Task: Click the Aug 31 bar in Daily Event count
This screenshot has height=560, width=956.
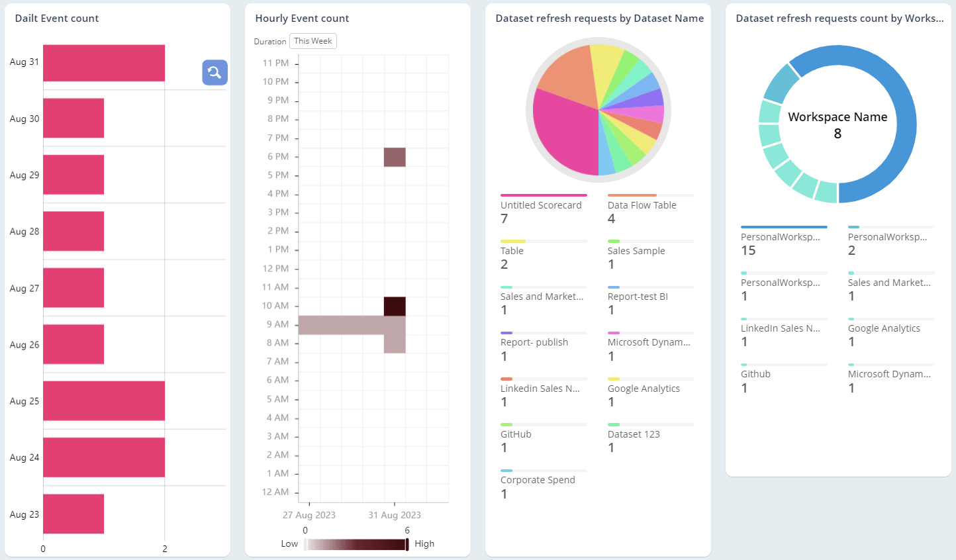Action: coord(103,62)
